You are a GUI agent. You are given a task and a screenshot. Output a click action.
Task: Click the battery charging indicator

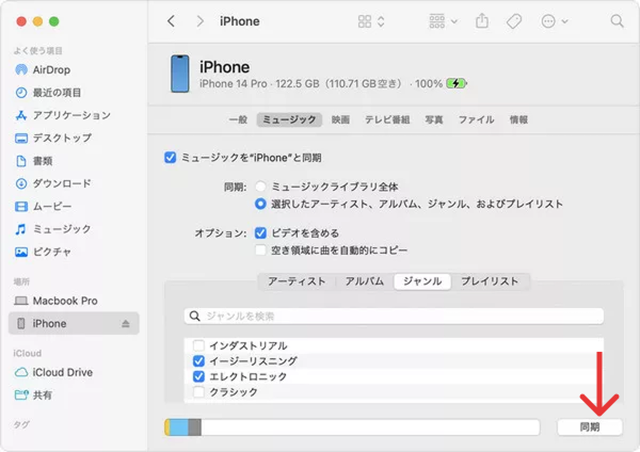tap(456, 84)
